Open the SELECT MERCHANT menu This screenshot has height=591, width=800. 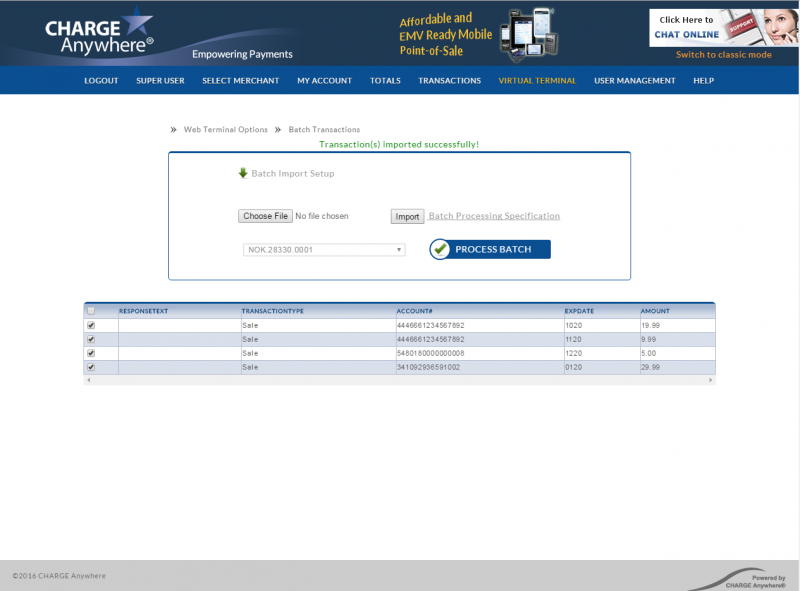coord(240,81)
